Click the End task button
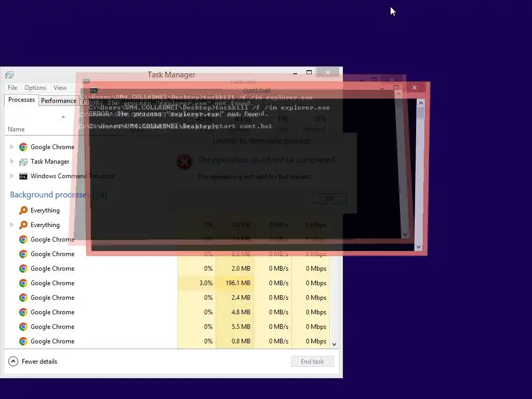 pyautogui.click(x=312, y=362)
